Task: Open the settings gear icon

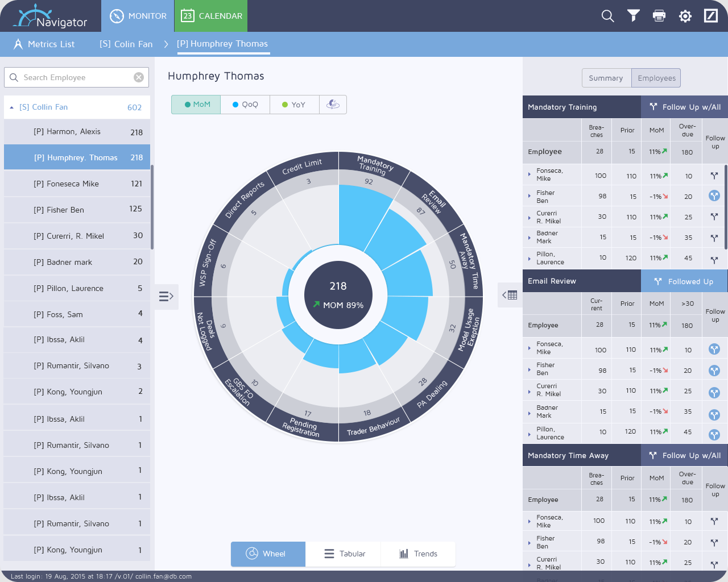Action: click(x=685, y=16)
